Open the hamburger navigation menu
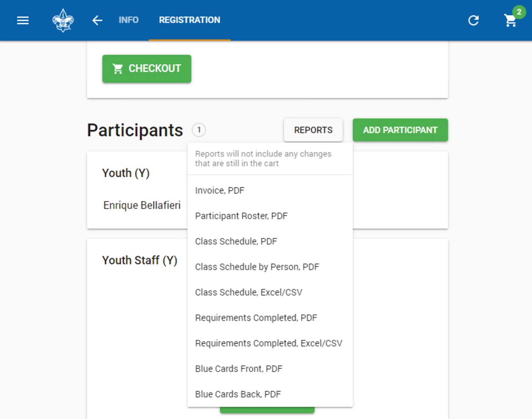 23,20
